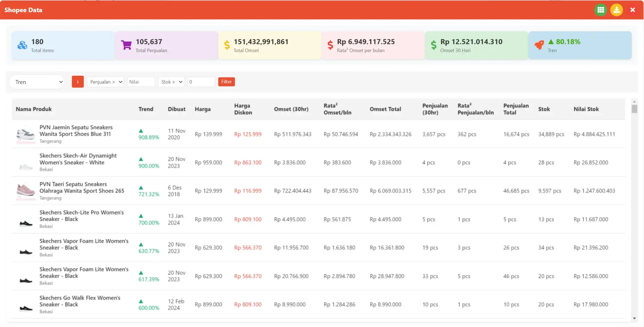Open the green grid view icon
The height and width of the screenshot is (327, 644).
coord(601,10)
